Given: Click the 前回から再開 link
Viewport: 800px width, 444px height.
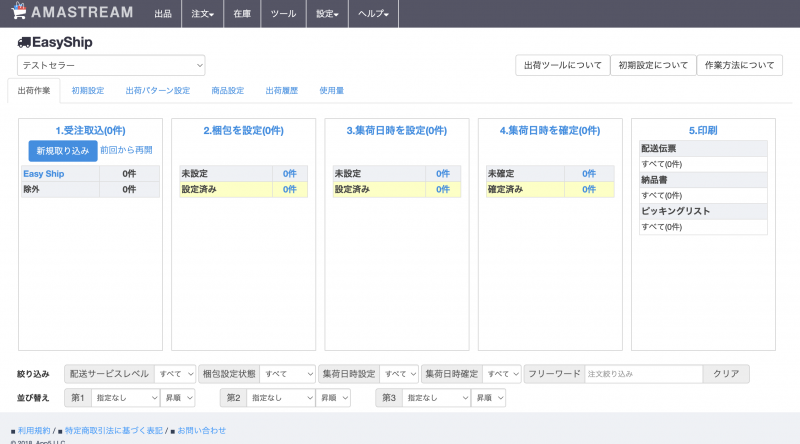Looking at the screenshot, I should [x=126, y=150].
